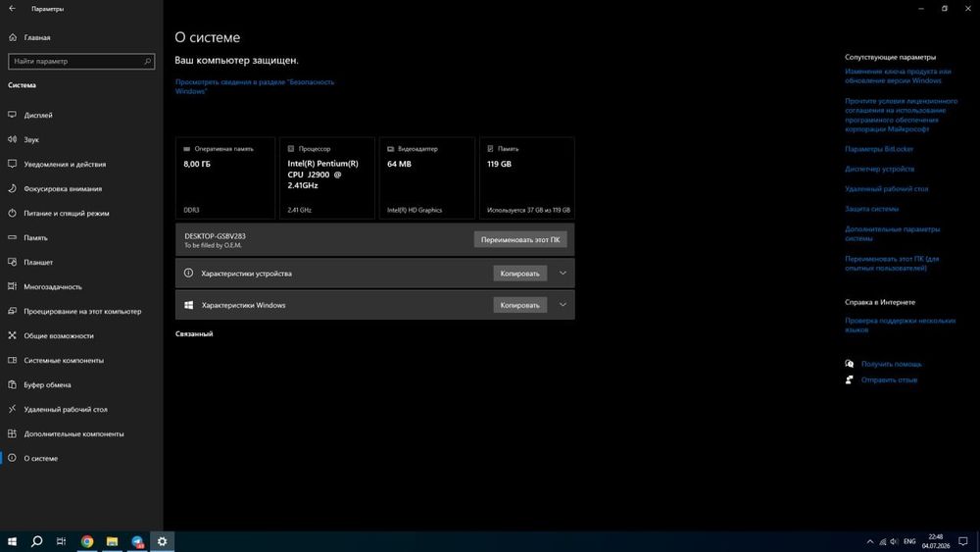The image size is (980, 552).
Task: Open the Уведомления и действия icon
Action: pyautogui.click(x=12, y=164)
